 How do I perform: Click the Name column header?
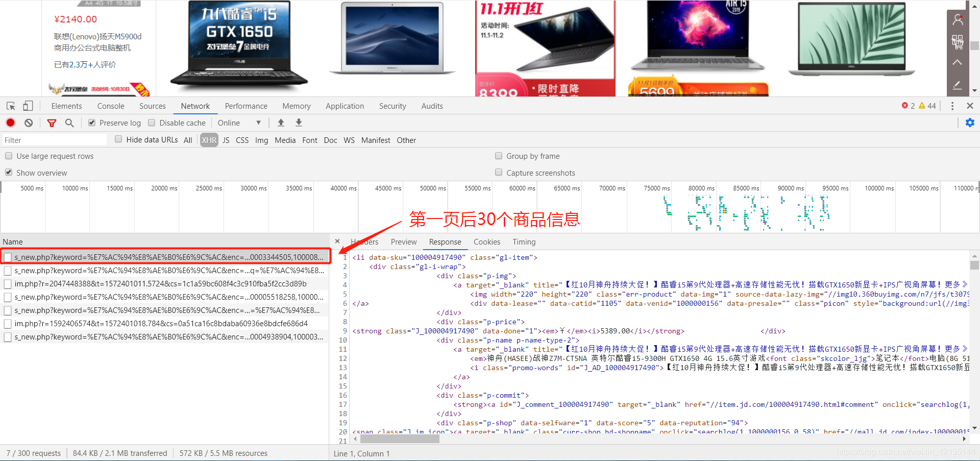164,241
